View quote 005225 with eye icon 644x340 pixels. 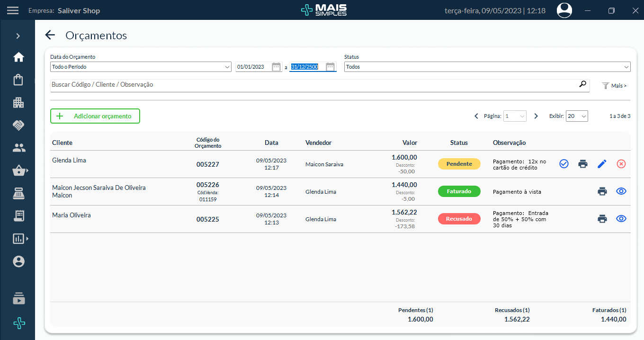click(621, 219)
